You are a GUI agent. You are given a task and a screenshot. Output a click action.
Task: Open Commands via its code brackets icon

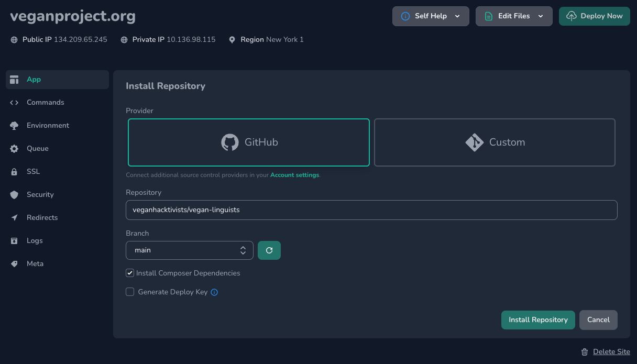coord(14,102)
